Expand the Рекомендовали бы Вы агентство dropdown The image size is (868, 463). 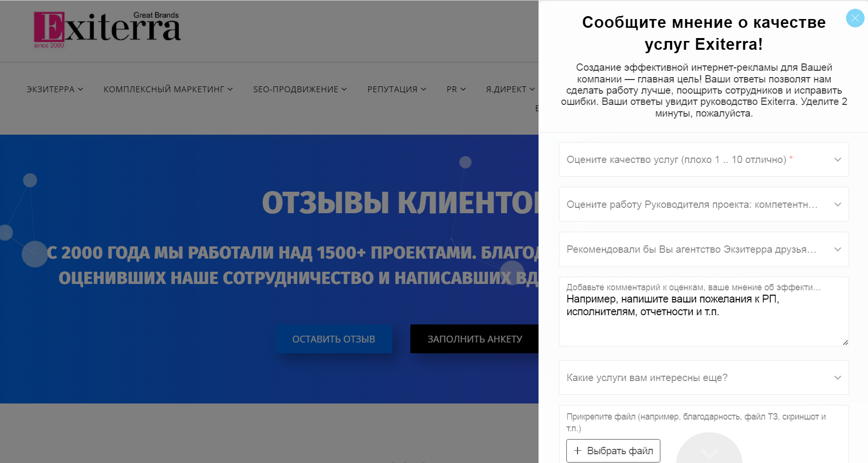coord(704,249)
